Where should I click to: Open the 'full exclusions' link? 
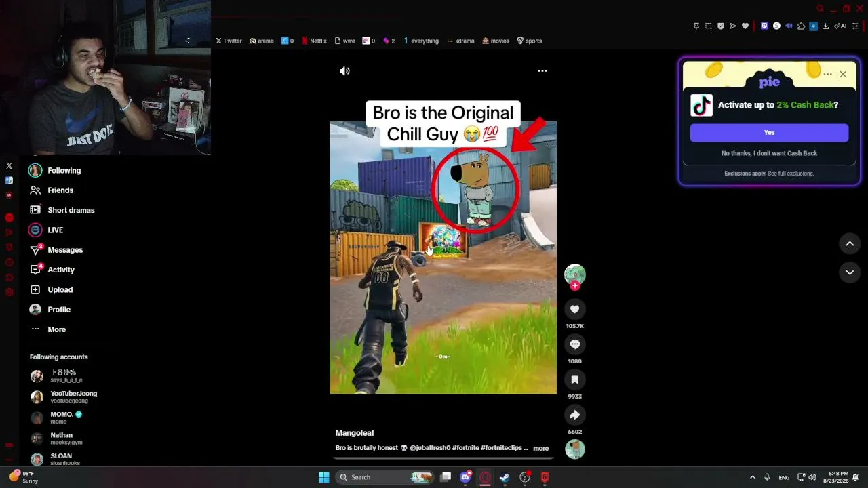[795, 174]
